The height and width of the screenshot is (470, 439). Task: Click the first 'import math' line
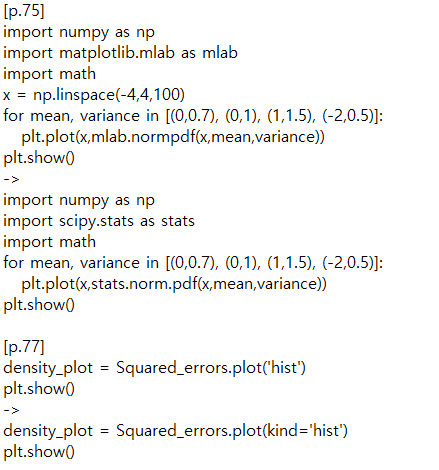50,74
